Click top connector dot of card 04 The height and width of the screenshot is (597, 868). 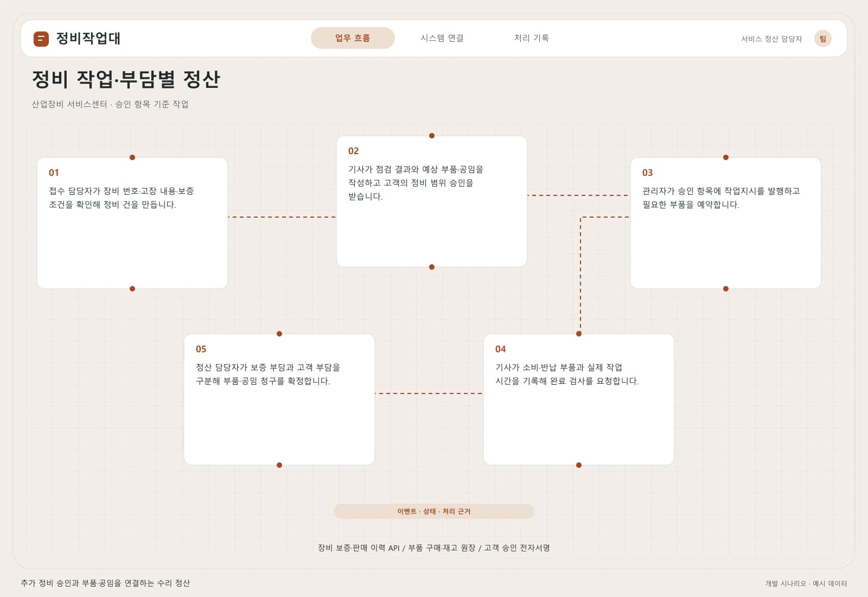(579, 334)
